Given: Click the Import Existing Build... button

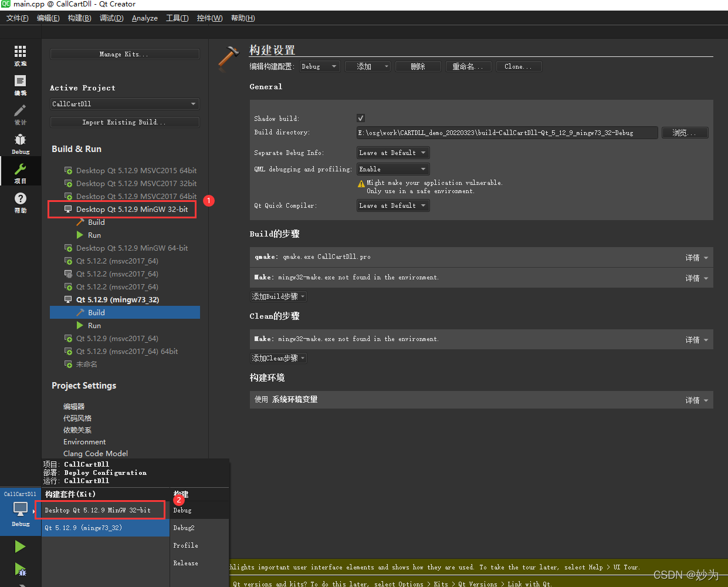Looking at the screenshot, I should click(125, 122).
